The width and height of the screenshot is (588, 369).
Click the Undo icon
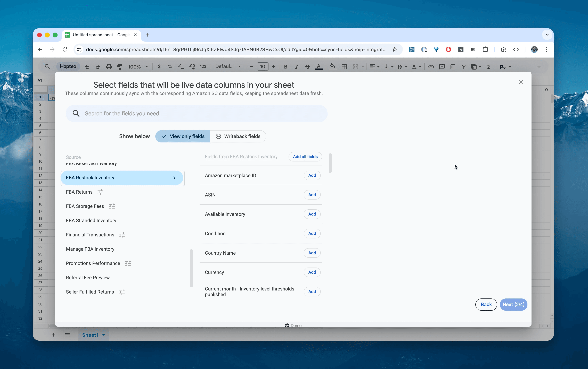87,67
